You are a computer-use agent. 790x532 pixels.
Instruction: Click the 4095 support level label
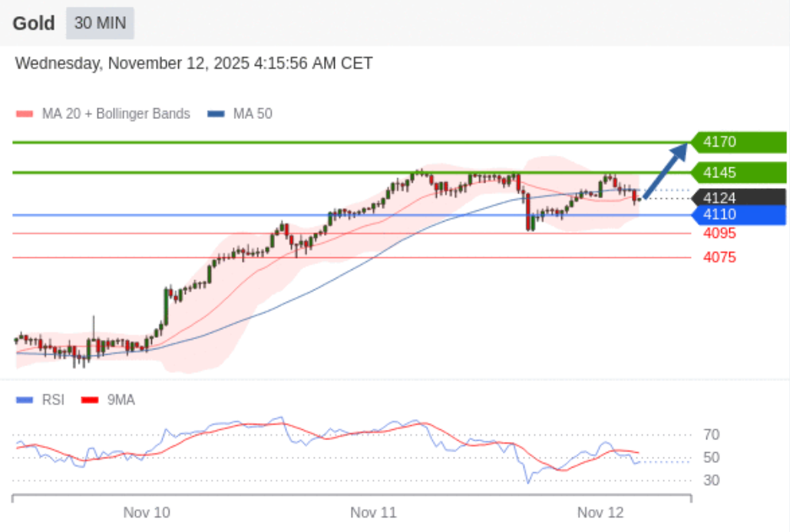pos(719,233)
